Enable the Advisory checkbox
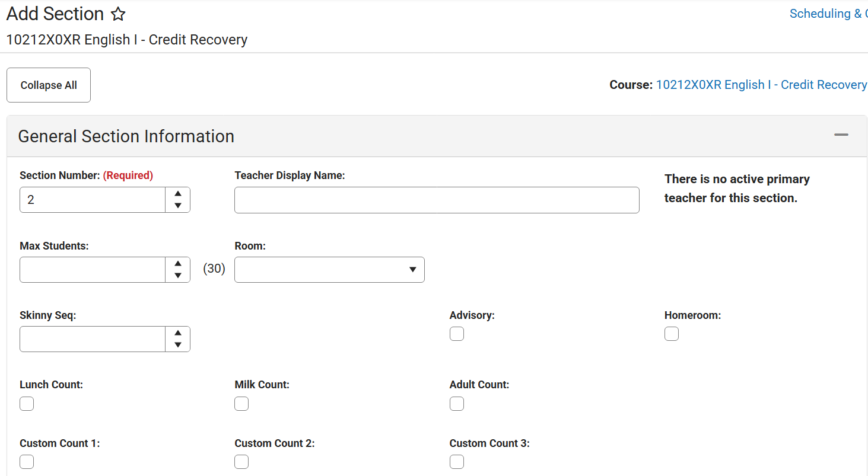This screenshot has width=868, height=476. pyautogui.click(x=457, y=334)
